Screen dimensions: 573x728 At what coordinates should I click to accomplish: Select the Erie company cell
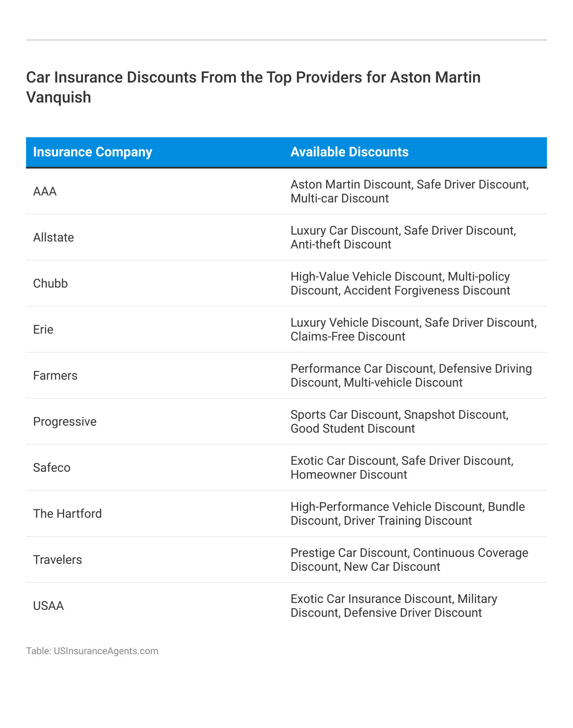tap(43, 330)
